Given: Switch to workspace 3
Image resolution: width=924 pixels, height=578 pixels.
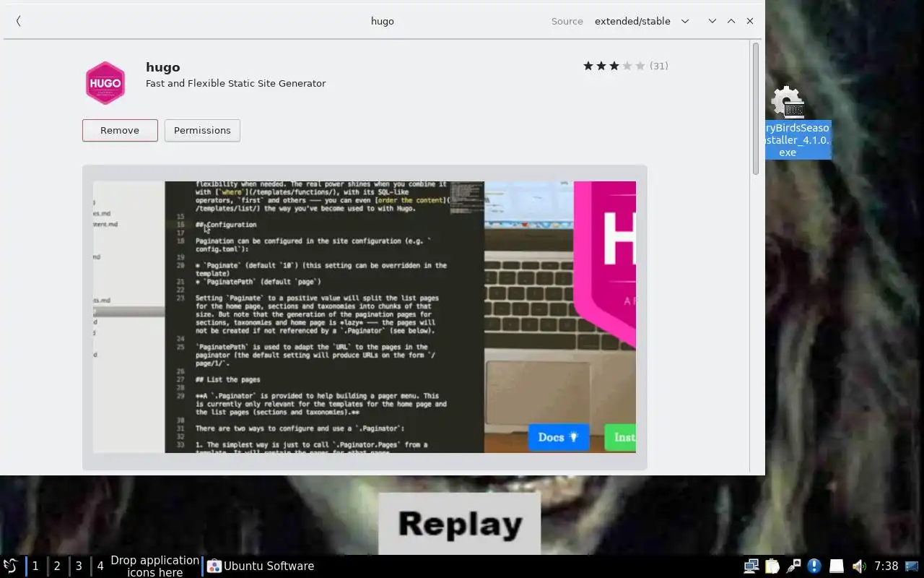Looking at the screenshot, I should pyautogui.click(x=79, y=566).
